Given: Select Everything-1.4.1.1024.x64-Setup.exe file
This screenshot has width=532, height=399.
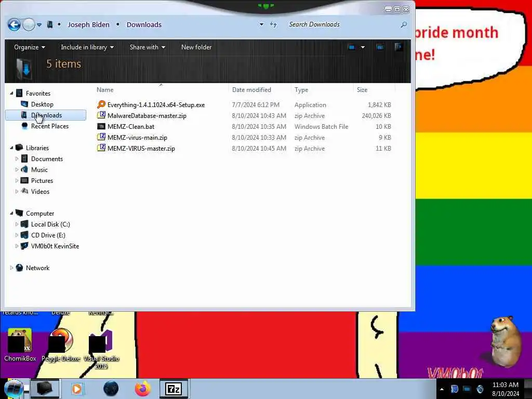Looking at the screenshot, I should coord(156,105).
